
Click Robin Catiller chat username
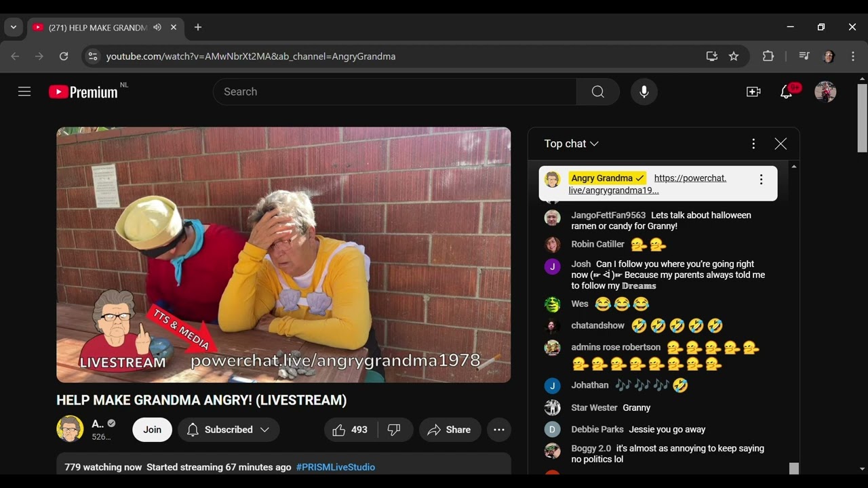[597, 244]
